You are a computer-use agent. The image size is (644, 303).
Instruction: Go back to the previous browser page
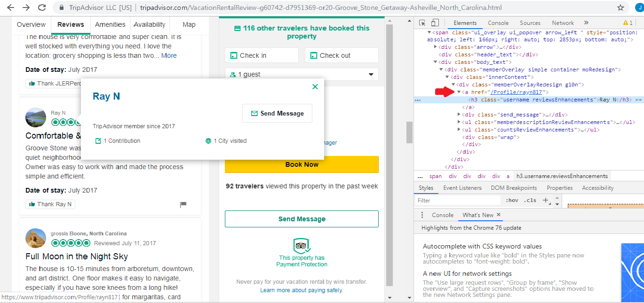coord(10,8)
